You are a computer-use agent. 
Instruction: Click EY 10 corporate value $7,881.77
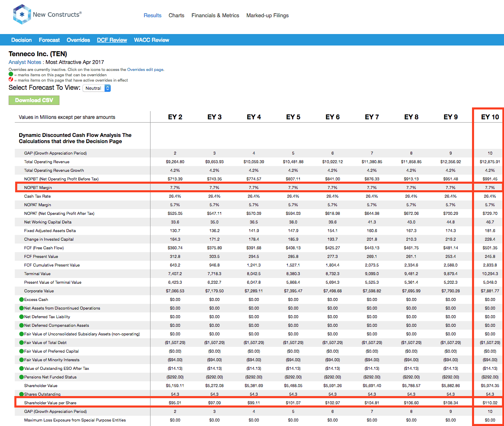(490, 291)
